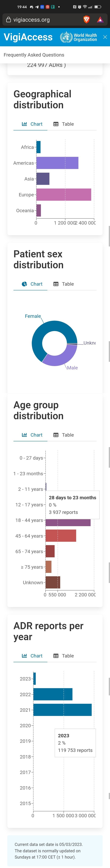Screen dimensions: 110x868
Task: Switch Geographical distribution to Table view
Action: (x=63, y=124)
